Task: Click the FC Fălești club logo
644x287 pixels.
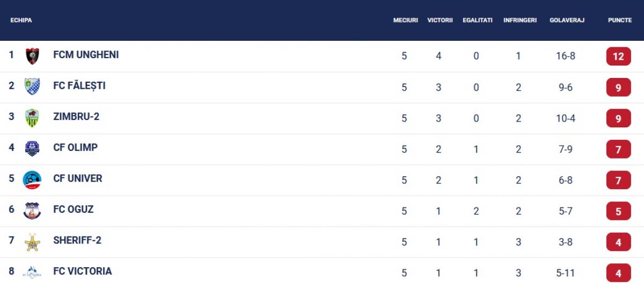Action: click(32, 87)
